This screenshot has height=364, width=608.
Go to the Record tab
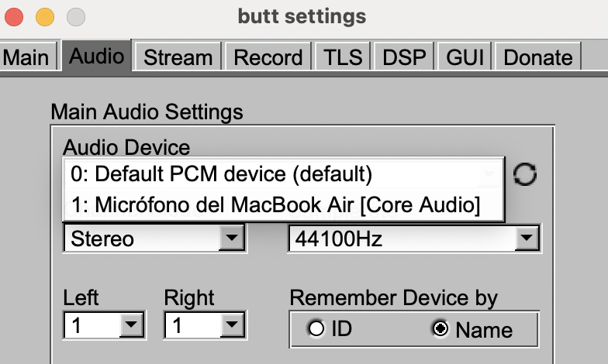point(268,57)
